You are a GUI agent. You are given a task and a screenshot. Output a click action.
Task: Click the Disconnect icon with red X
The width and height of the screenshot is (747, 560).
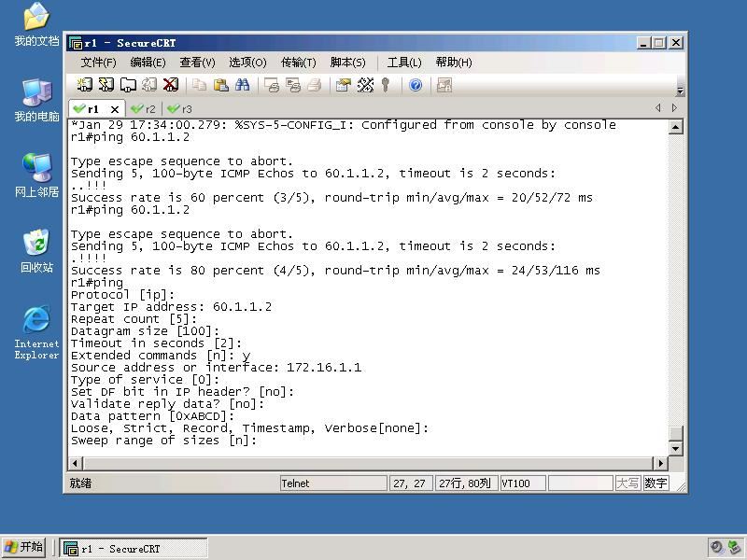click(x=171, y=85)
